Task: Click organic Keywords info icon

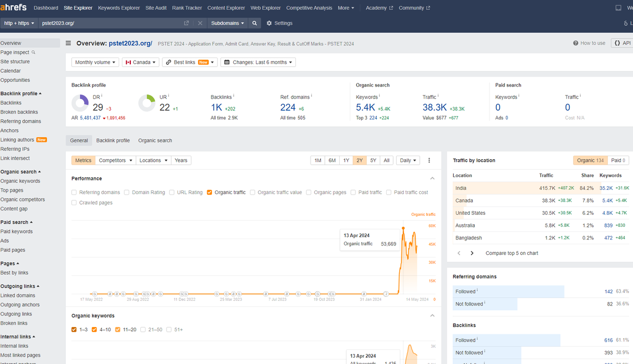Action: [x=380, y=96]
